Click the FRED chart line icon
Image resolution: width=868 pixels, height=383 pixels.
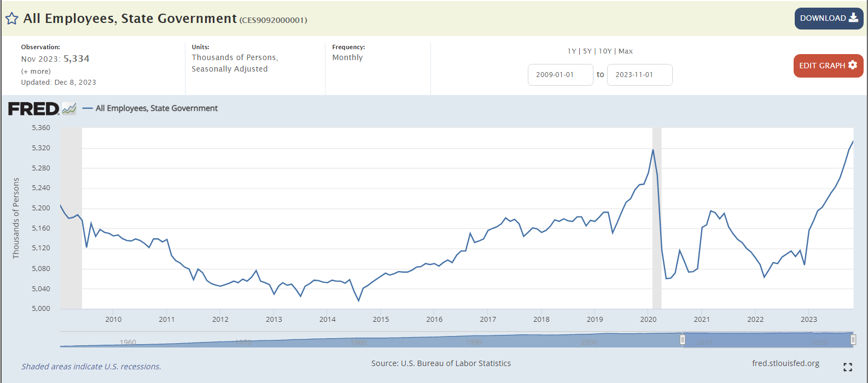click(69, 109)
